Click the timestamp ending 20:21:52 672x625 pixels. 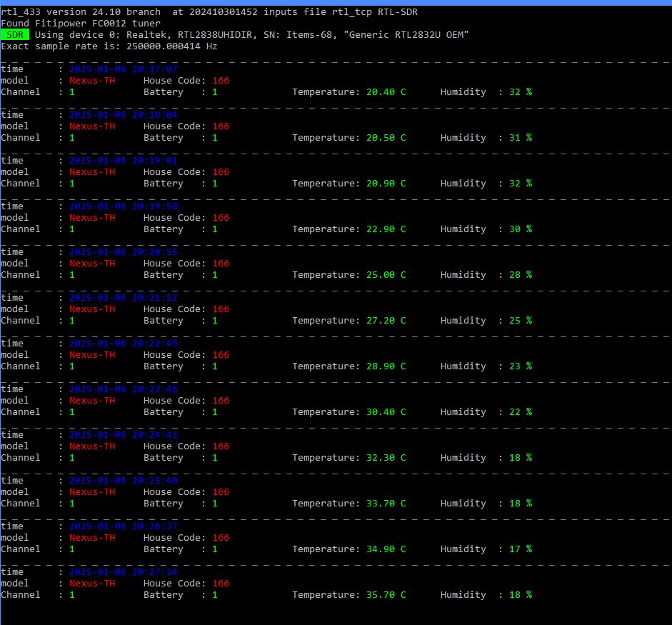tap(123, 298)
